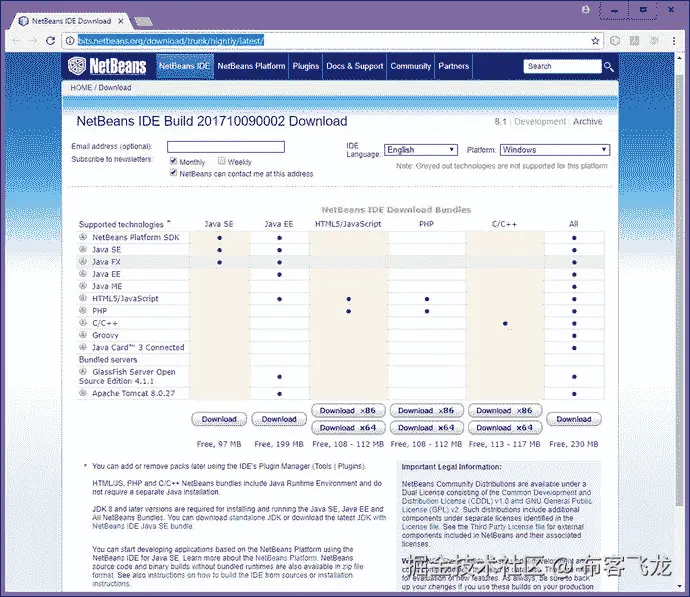Toggle the Monthly newsletter checkbox
The height and width of the screenshot is (597, 690).
(173, 161)
